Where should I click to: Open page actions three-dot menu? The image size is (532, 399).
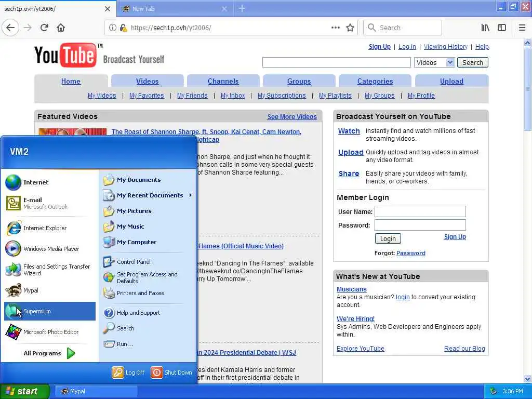[335, 28]
